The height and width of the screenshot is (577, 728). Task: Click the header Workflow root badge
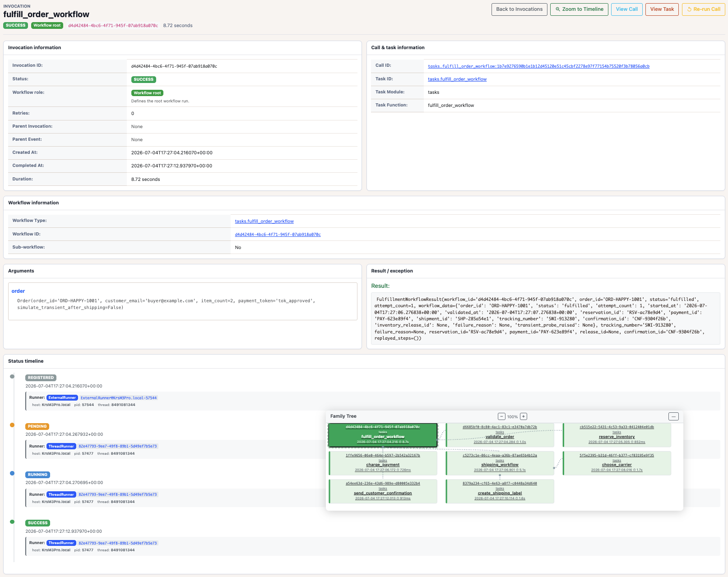[47, 25]
